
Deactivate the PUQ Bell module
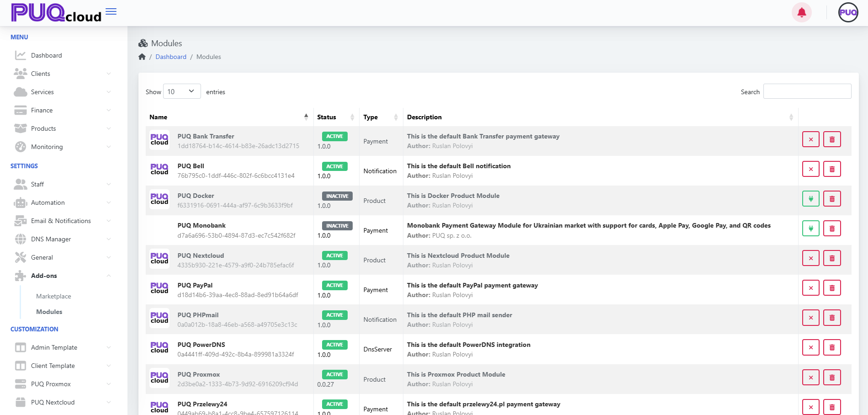pyautogui.click(x=810, y=169)
